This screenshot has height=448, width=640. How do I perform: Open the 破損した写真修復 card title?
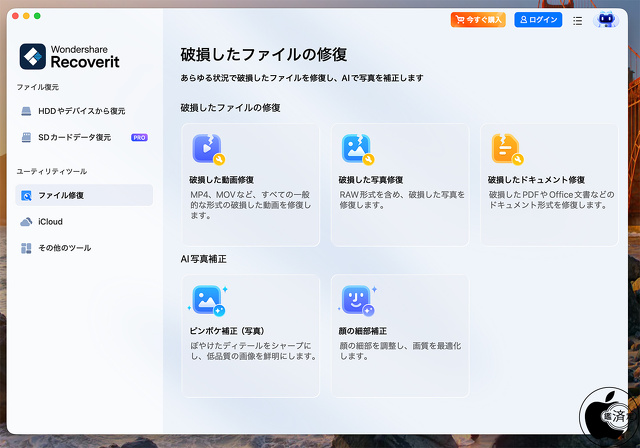click(371, 180)
